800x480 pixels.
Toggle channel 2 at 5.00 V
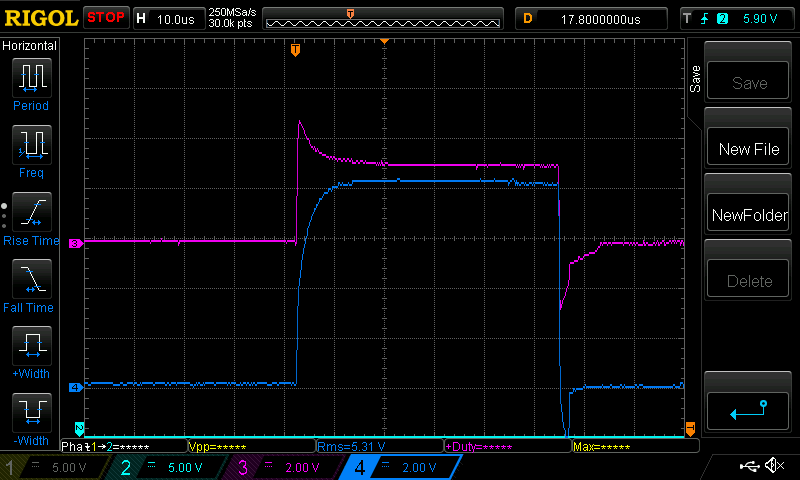coord(170,467)
